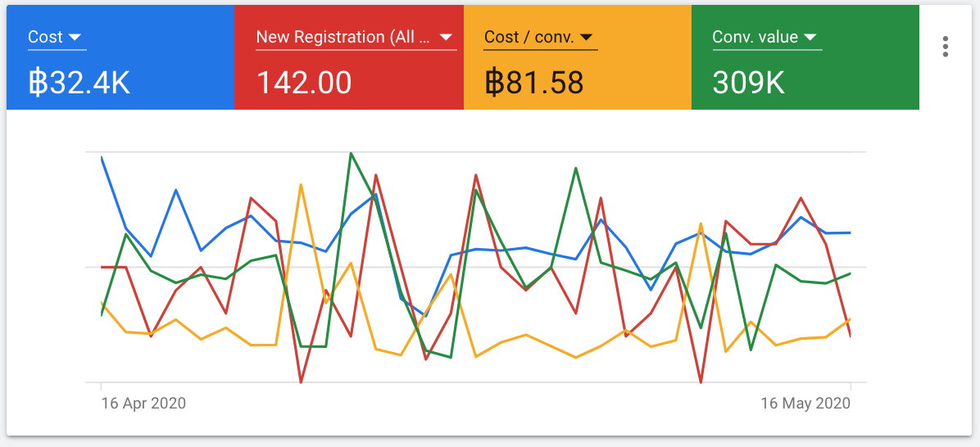Open the Cost / conv. metric dropdown
980x447 pixels.
point(541,38)
